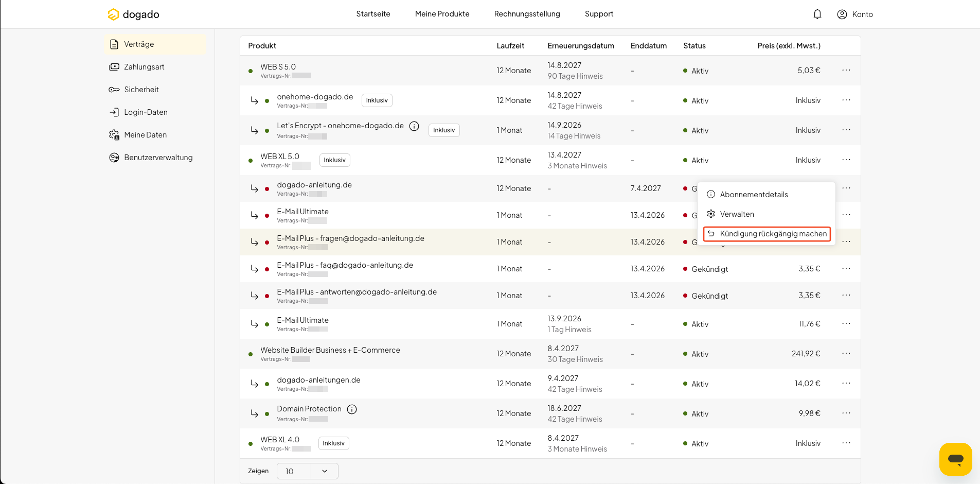Select E-Mail Plus - fragen@dogado-anleitung.de

(351, 238)
